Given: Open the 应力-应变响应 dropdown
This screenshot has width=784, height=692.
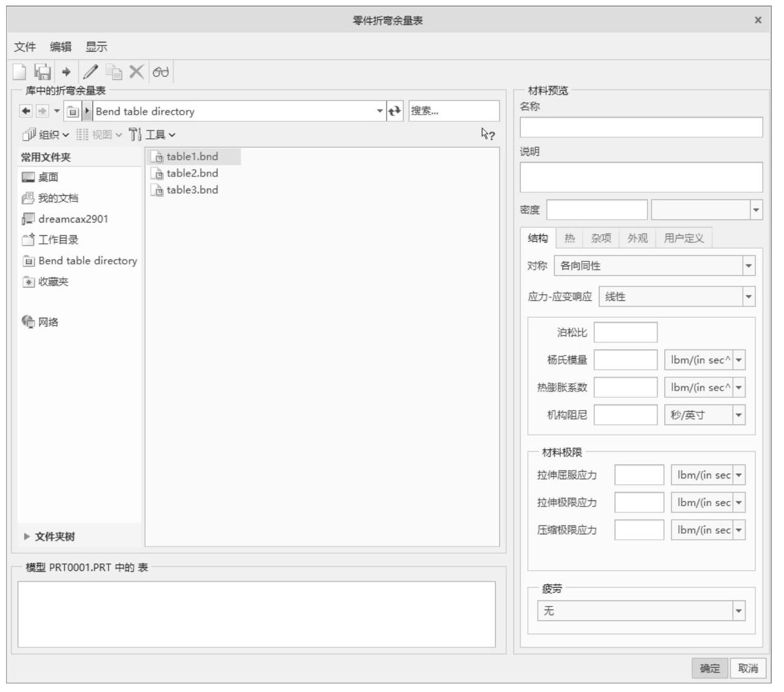Looking at the screenshot, I should [748, 297].
